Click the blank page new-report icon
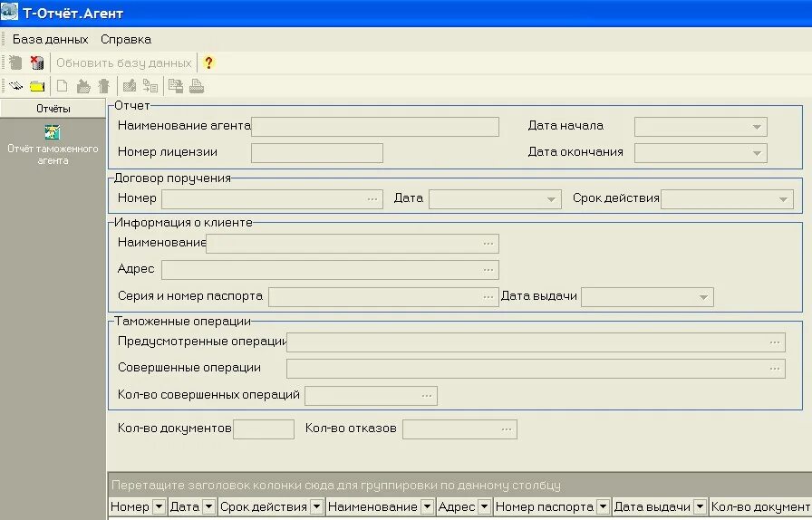This screenshot has width=812, height=520. coord(63,86)
